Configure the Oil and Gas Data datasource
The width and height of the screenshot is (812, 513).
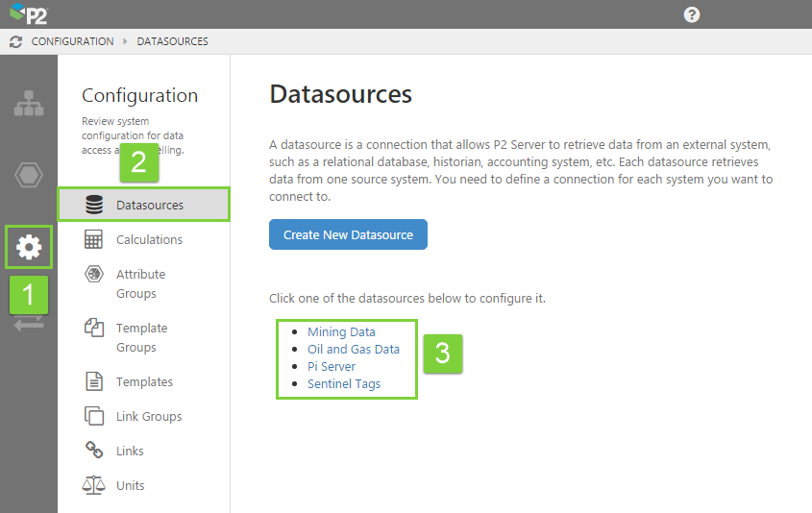[x=353, y=350]
